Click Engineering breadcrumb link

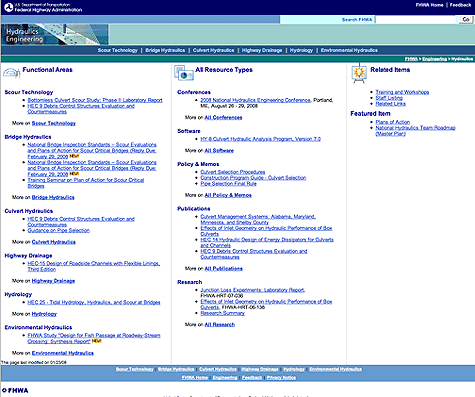click(x=434, y=59)
